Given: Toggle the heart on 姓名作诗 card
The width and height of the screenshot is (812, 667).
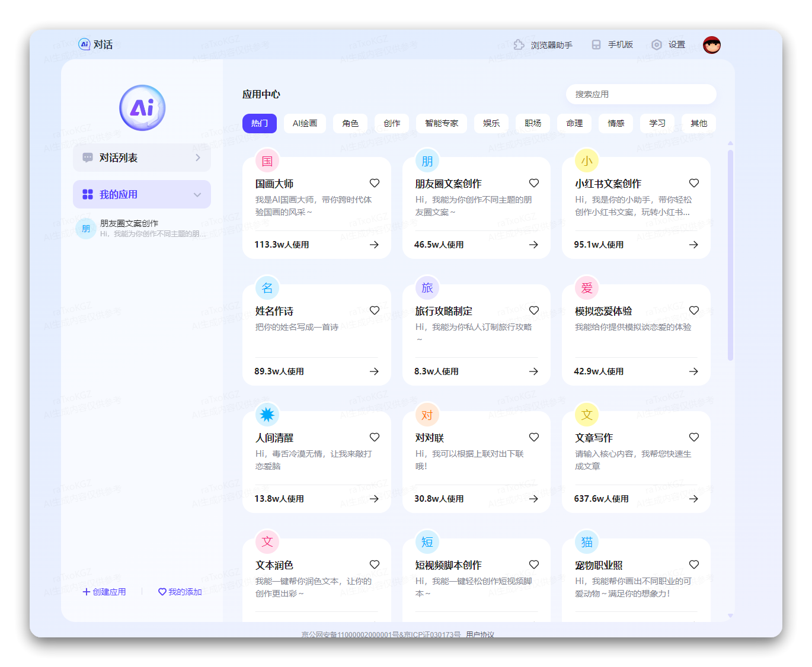Looking at the screenshot, I should pos(375,310).
